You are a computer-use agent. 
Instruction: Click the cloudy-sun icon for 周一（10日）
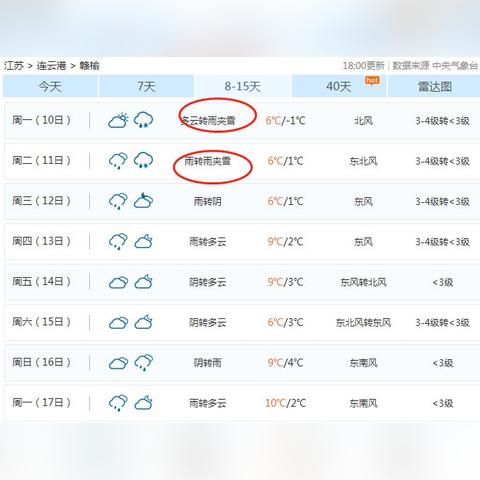pyautogui.click(x=118, y=120)
